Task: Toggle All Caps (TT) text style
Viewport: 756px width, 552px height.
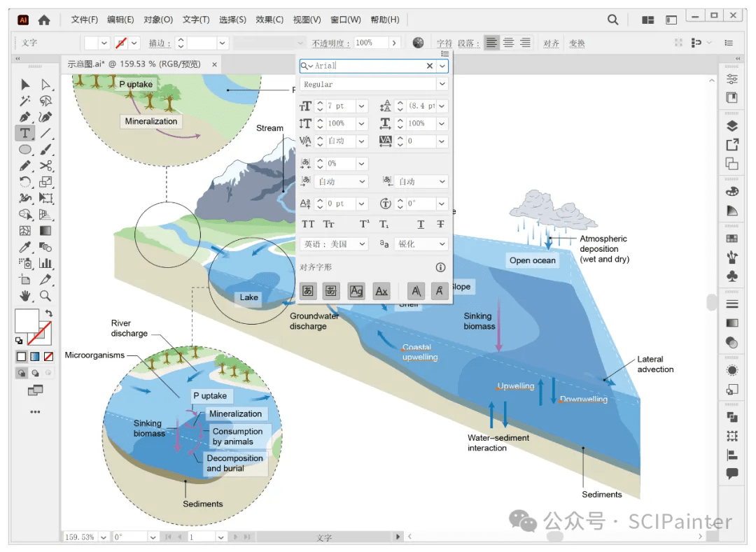Action: [x=307, y=225]
